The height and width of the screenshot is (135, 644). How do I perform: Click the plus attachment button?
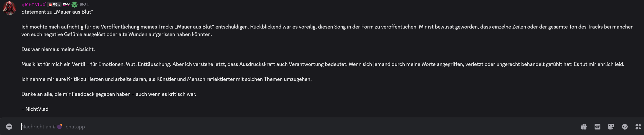9,127
